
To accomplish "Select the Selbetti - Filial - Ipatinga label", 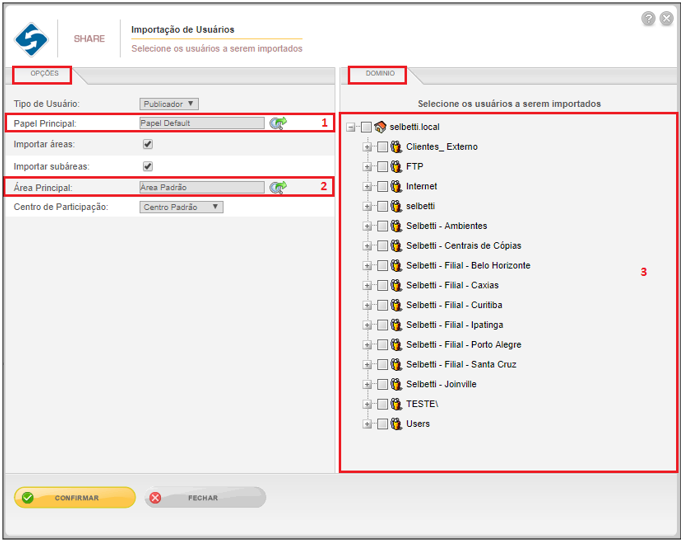I will 455,325.
